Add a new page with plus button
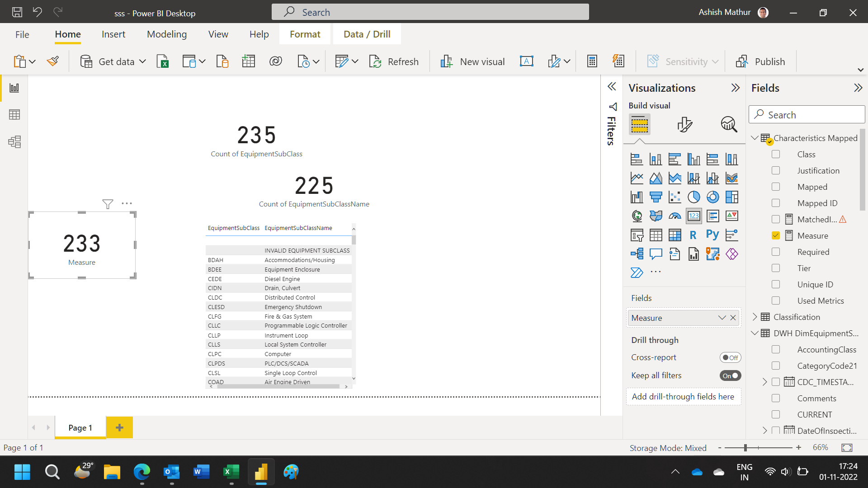This screenshot has height=488, width=868. point(119,427)
